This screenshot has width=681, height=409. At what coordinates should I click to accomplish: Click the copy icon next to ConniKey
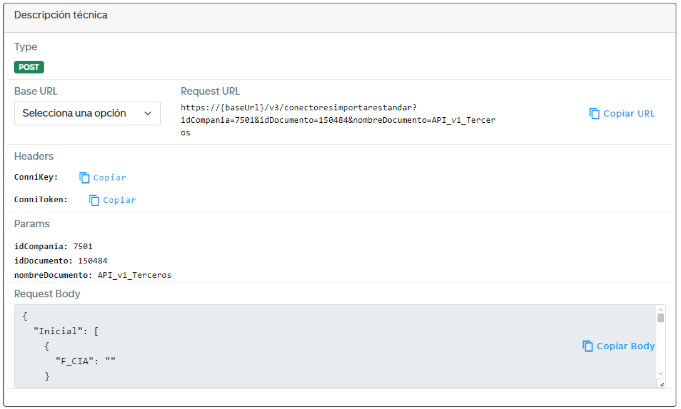[85, 178]
